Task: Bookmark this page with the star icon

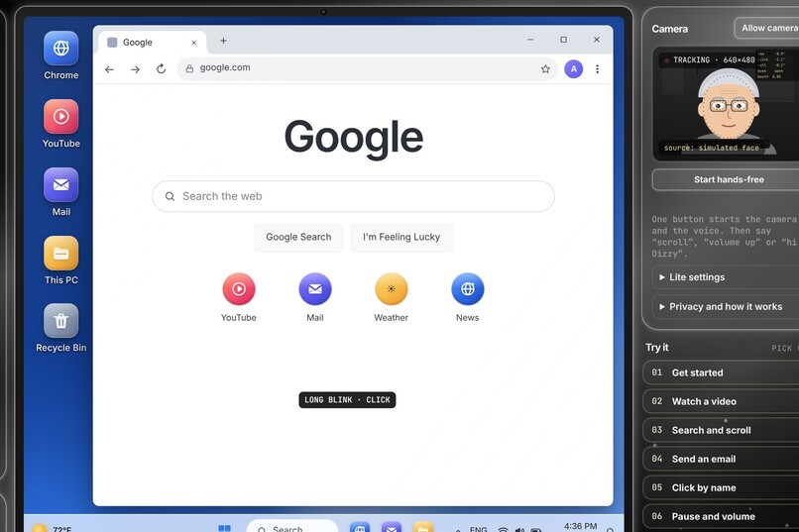Action: [x=545, y=68]
